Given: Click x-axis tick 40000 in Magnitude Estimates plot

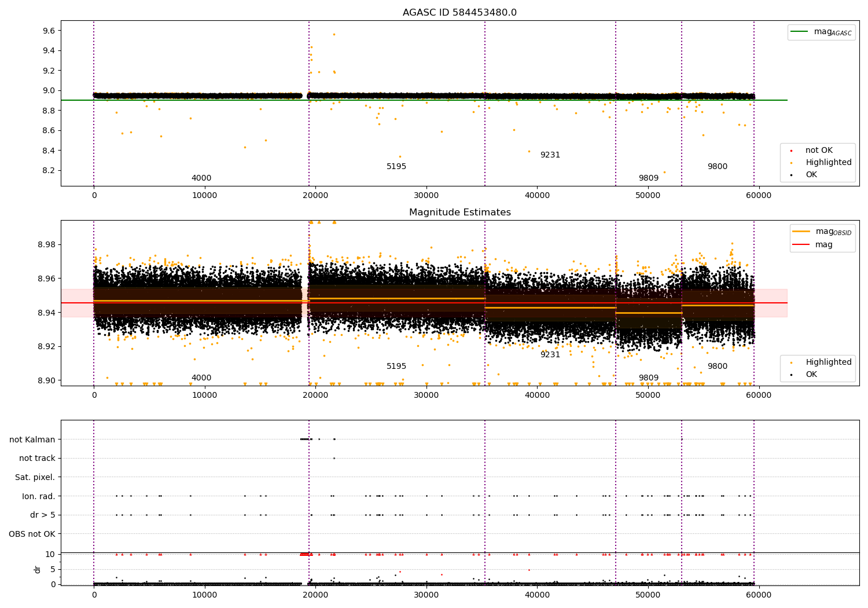Looking at the screenshot, I should point(537,395).
